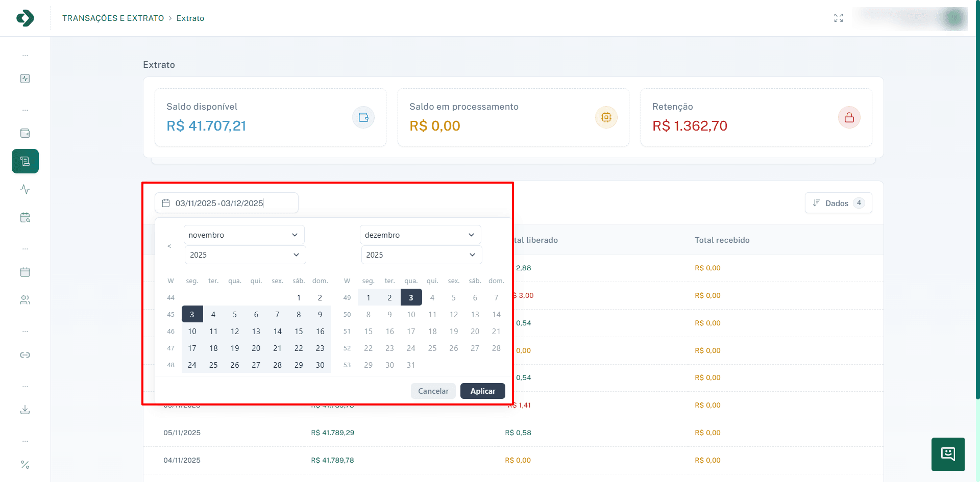
Task: Click the highlighted statement sidebar icon
Action: (25, 161)
